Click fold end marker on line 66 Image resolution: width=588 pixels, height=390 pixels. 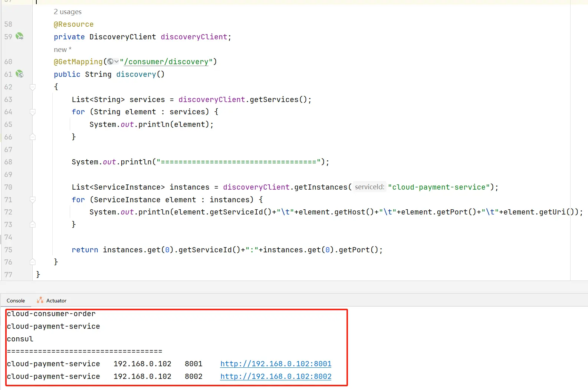[x=33, y=137]
